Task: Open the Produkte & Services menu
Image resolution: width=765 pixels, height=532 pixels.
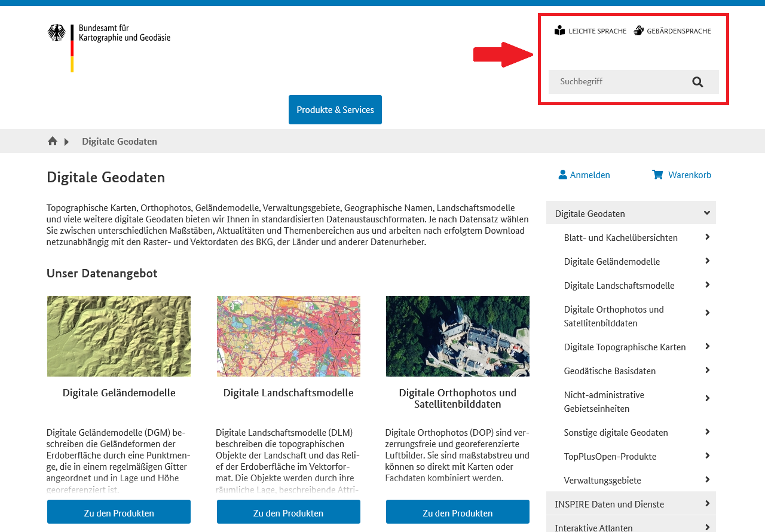Action: coord(335,110)
